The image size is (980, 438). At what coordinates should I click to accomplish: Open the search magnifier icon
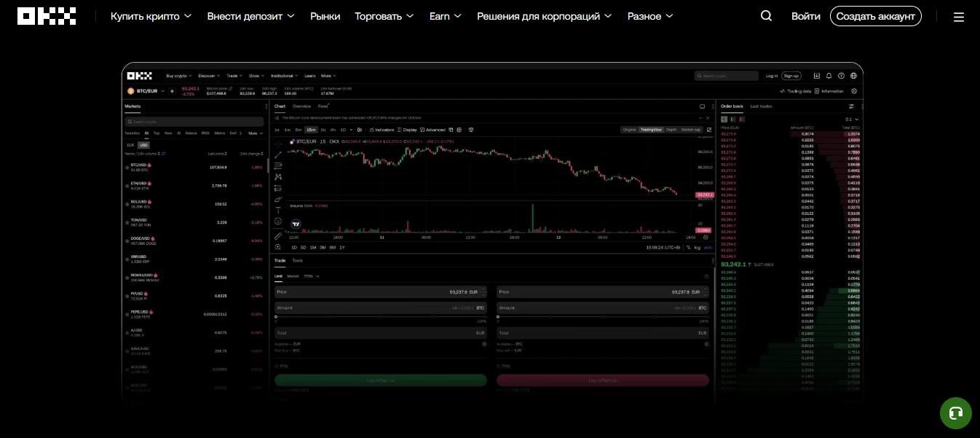[766, 16]
